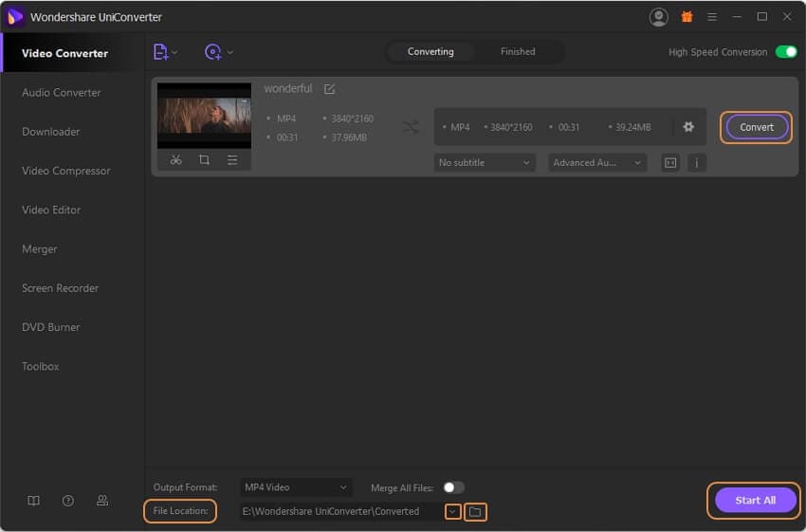Viewport: 806px width, 532px height.
Task: Toggle Merge All Files switch
Action: point(453,486)
